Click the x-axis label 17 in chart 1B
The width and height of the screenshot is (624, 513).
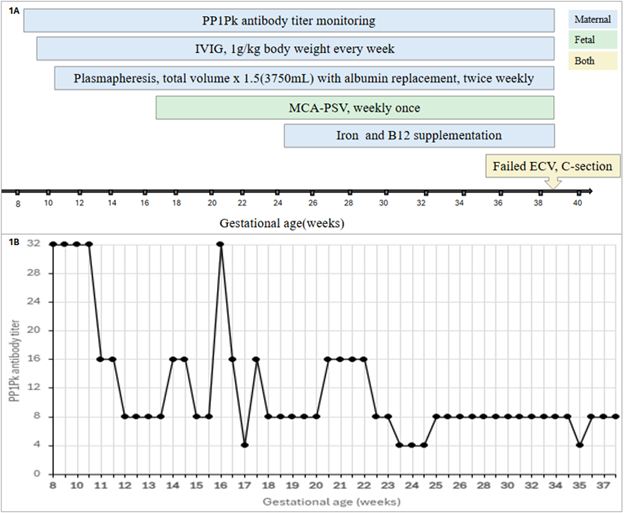(x=244, y=486)
